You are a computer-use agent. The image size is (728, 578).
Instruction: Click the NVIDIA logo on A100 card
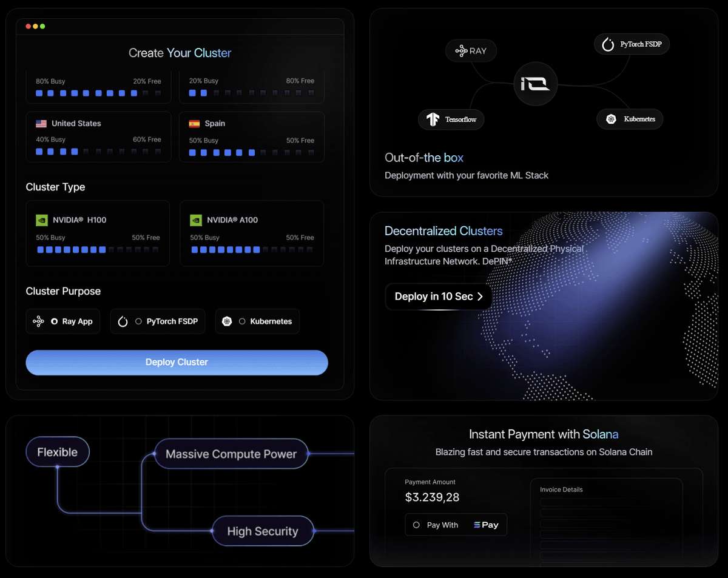(196, 220)
